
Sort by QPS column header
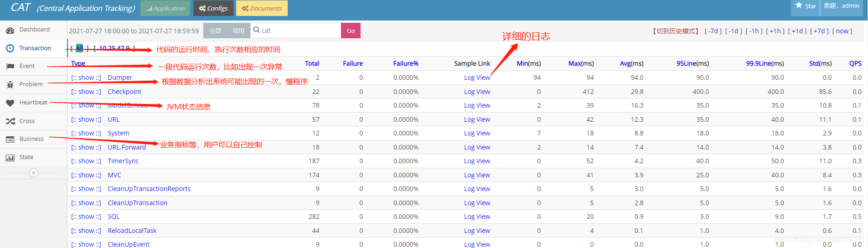(x=855, y=63)
